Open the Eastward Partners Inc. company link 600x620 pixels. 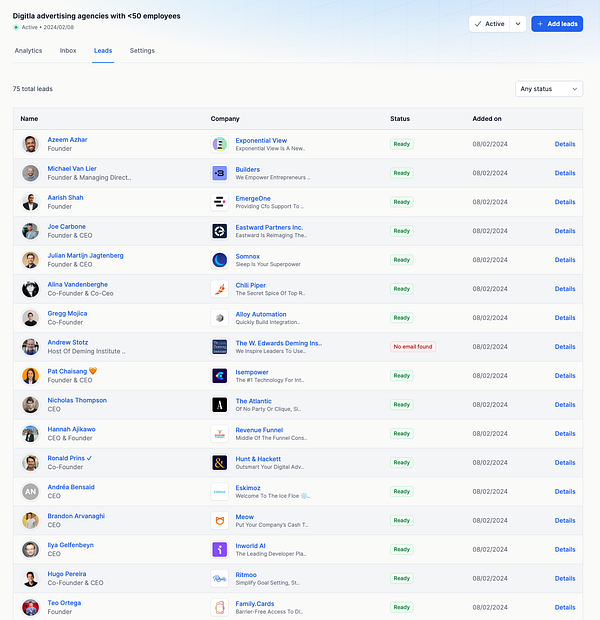[x=269, y=227]
